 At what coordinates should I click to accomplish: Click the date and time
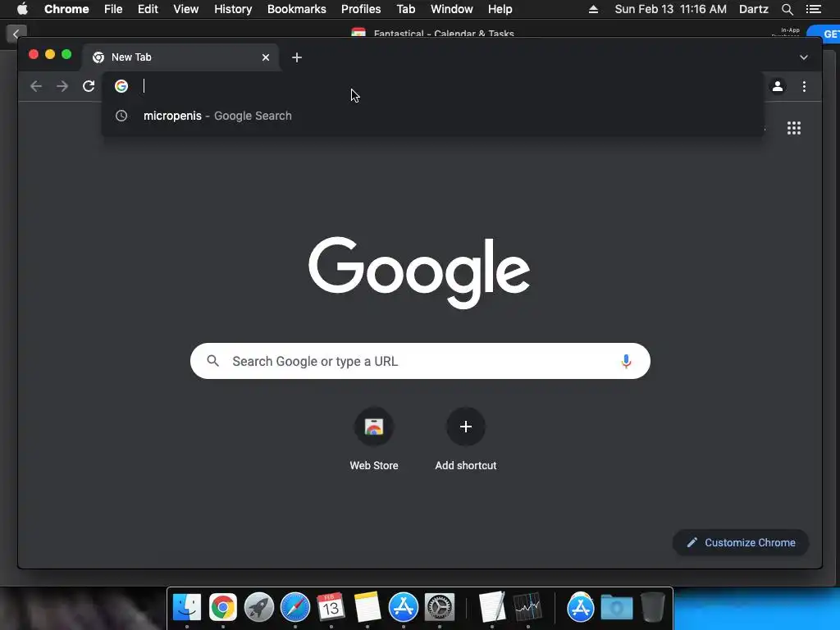[671, 9]
